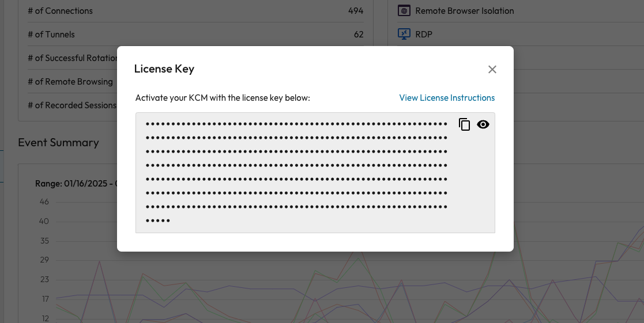The width and height of the screenshot is (644, 323).
Task: Click the '# of Recorded Sessions' label
Action: pyautogui.click(x=72, y=105)
